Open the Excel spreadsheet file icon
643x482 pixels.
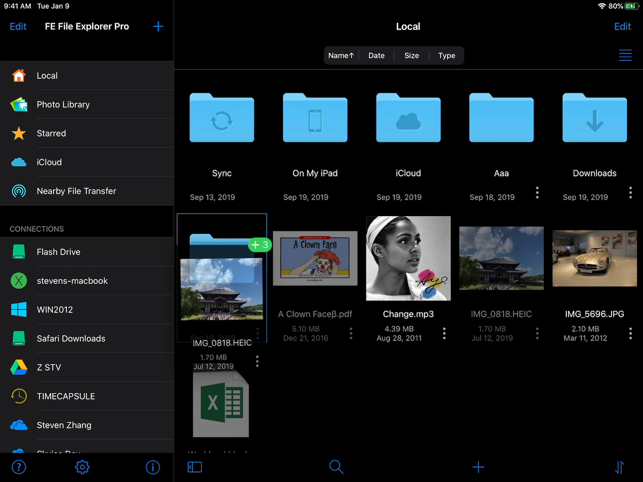(221, 404)
